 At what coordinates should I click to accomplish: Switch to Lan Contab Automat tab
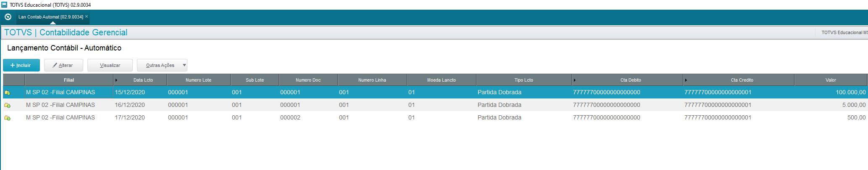point(51,17)
